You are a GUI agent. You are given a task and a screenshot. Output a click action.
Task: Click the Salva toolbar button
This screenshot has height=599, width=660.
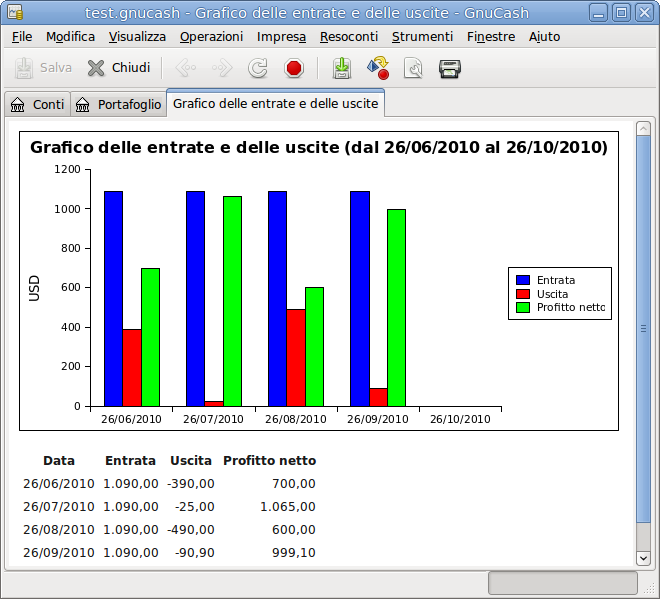43,68
